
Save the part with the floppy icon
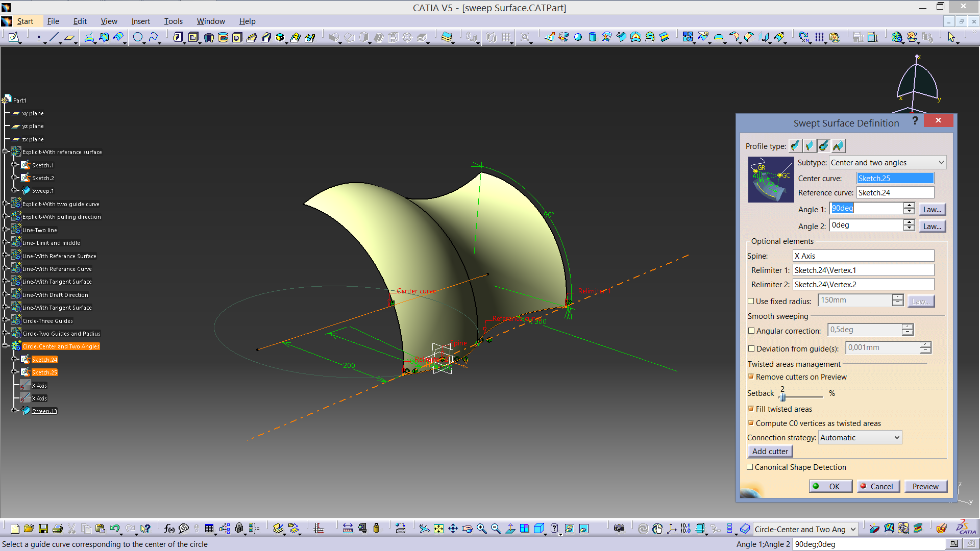[x=43, y=529]
